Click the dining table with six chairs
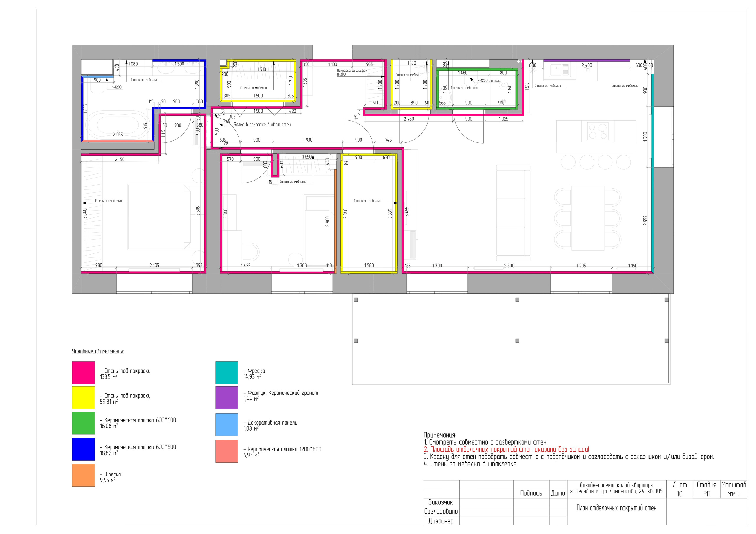 (588, 218)
